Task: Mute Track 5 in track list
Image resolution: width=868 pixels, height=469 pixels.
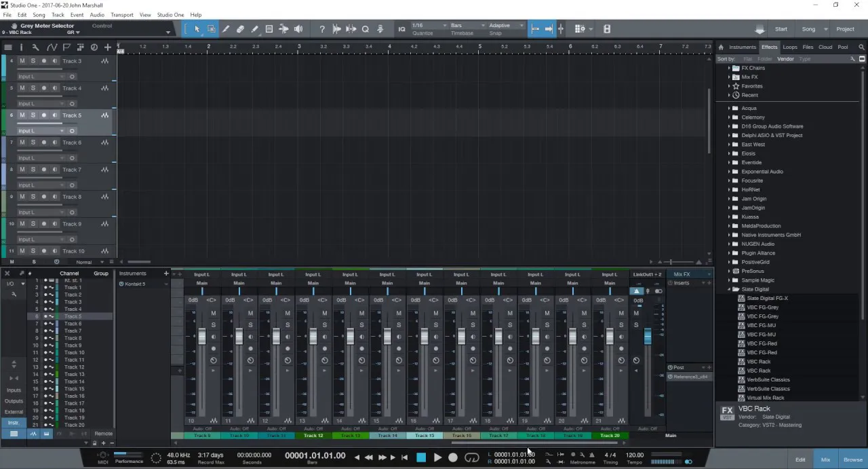Action: (22, 115)
